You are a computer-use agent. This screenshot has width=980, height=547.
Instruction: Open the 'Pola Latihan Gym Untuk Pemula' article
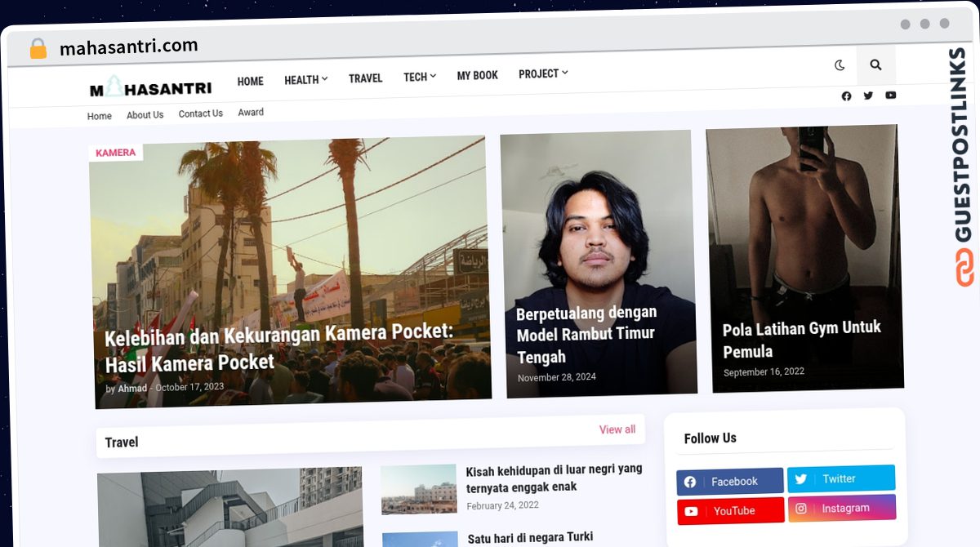[801, 340]
